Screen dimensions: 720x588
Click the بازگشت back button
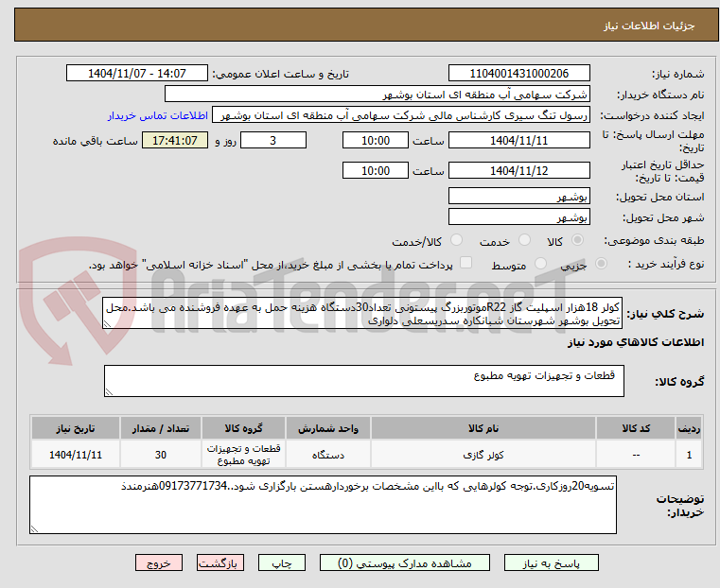click(x=220, y=563)
